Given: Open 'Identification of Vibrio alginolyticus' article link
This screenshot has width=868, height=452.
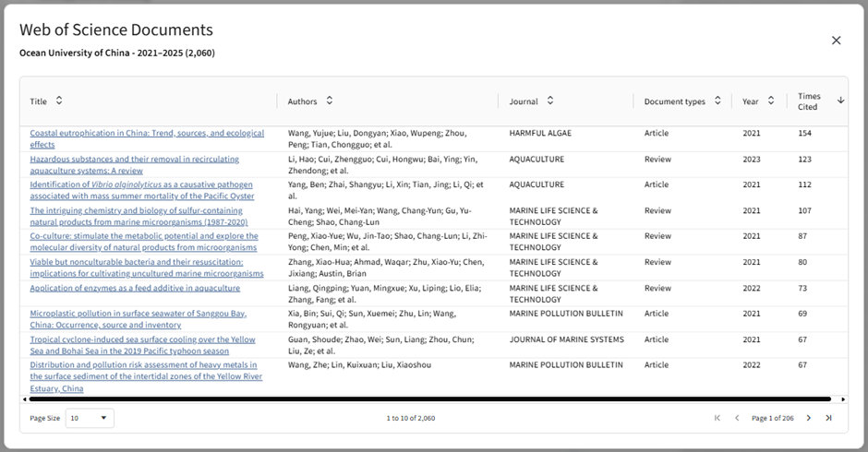Looking at the screenshot, I should (x=142, y=190).
